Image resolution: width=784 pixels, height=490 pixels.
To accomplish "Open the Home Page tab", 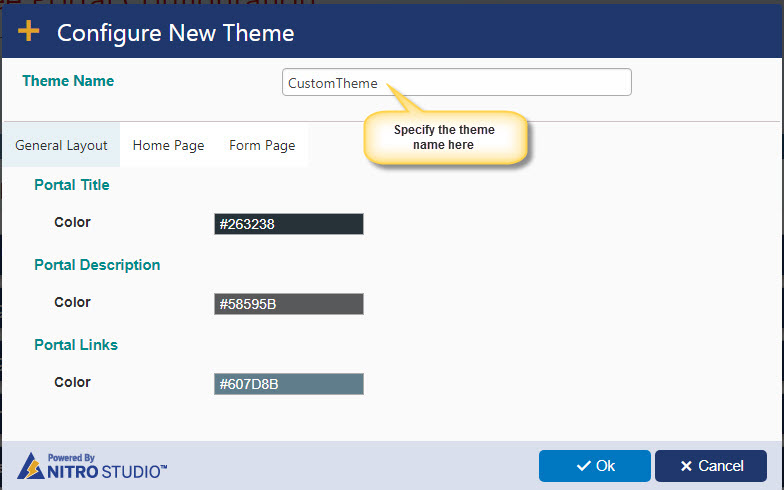I will (x=168, y=146).
